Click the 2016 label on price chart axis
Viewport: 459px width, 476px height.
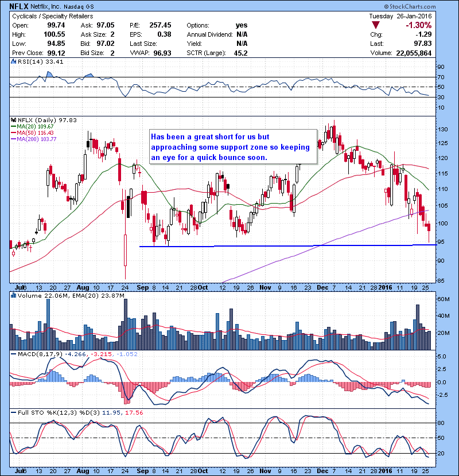click(385, 287)
